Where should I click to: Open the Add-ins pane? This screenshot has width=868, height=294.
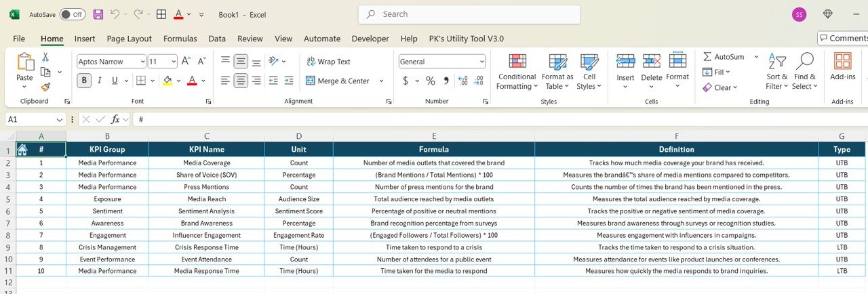(x=842, y=68)
